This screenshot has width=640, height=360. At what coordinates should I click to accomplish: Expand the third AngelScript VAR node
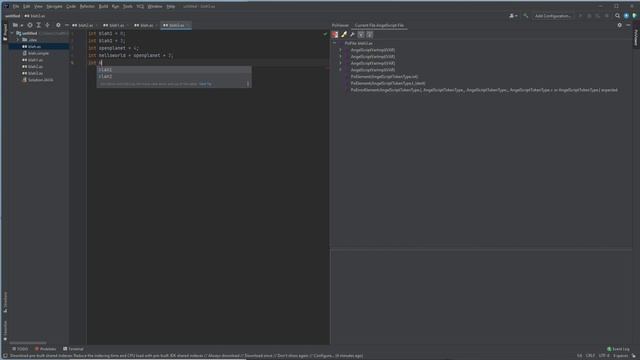pyautogui.click(x=340, y=63)
